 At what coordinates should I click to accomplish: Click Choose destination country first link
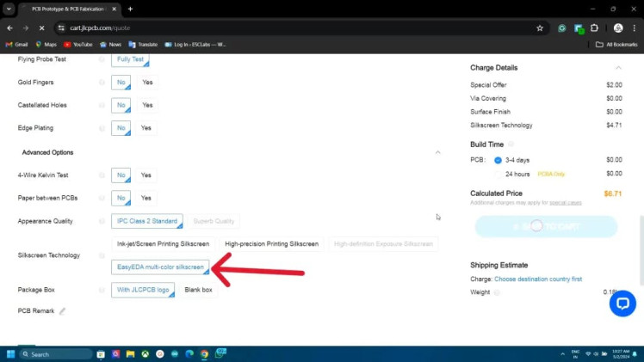tap(538, 279)
